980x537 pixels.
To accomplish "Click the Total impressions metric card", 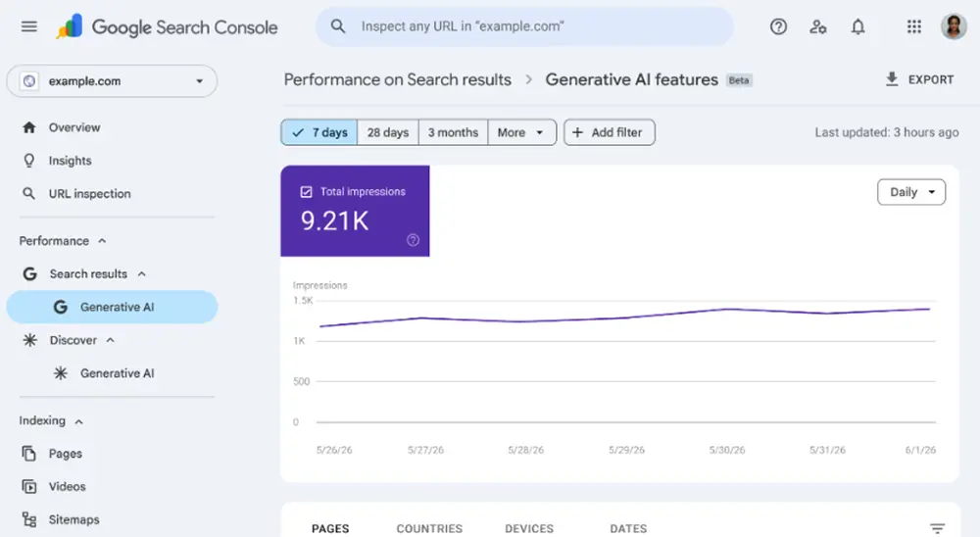I will coord(355,211).
